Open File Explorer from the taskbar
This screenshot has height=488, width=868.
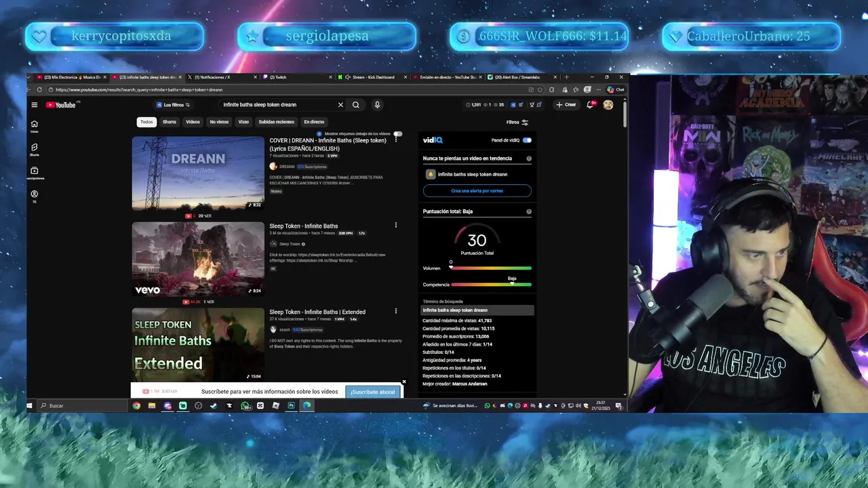(152, 406)
